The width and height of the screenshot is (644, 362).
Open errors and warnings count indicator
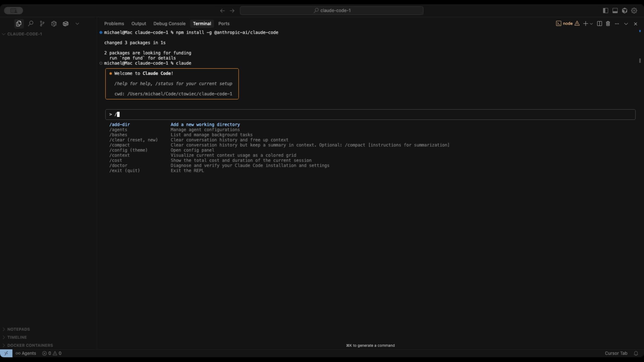pos(52,353)
